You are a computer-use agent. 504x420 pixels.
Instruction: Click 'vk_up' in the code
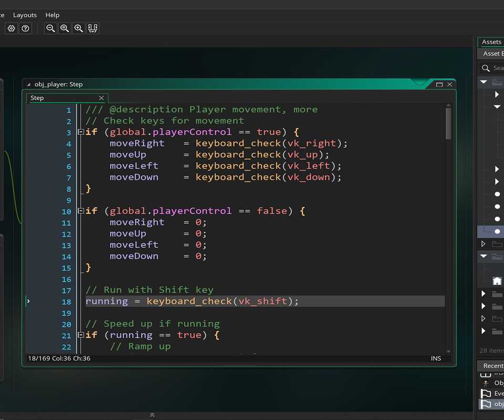(302, 154)
